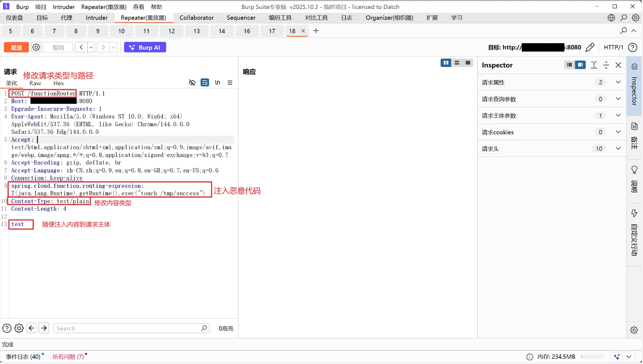Jump to previous search match arrow
This screenshot has height=364, width=643.
31,328
